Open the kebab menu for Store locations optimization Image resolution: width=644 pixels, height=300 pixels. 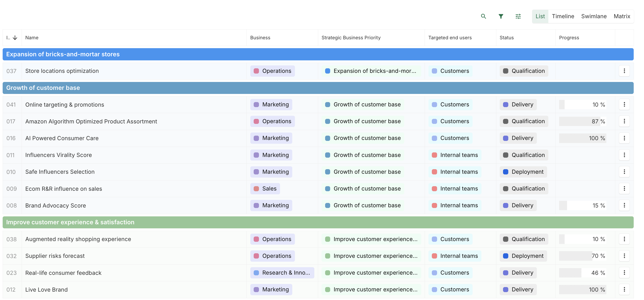[625, 71]
